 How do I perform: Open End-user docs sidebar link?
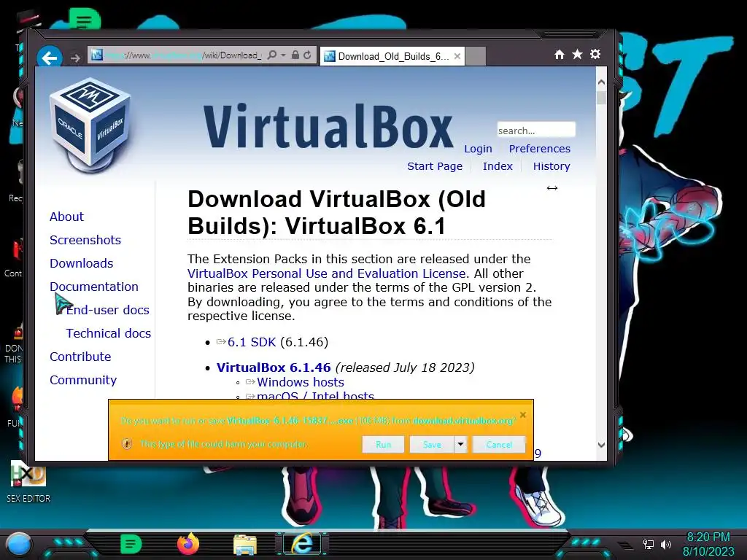pyautogui.click(x=108, y=310)
